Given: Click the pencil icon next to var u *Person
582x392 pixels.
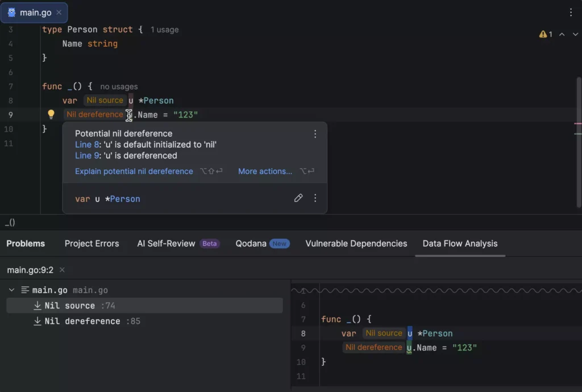Looking at the screenshot, I should pyautogui.click(x=298, y=198).
